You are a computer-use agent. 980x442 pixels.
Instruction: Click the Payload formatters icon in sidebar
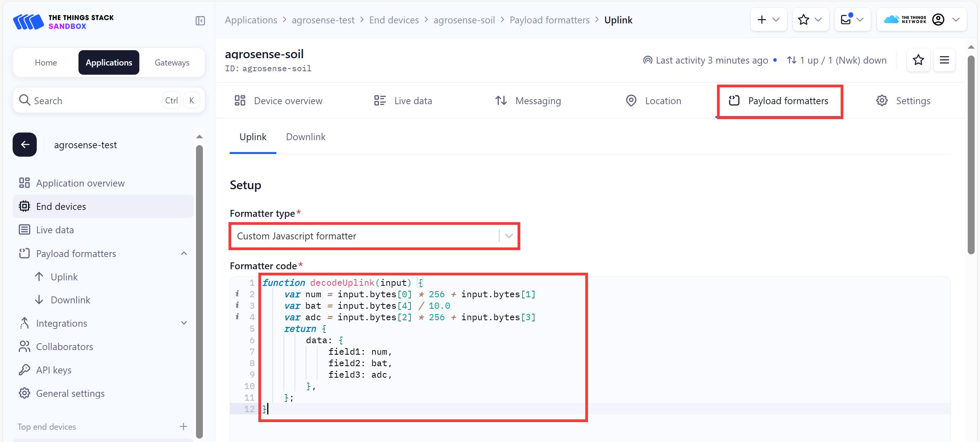pyautogui.click(x=24, y=253)
